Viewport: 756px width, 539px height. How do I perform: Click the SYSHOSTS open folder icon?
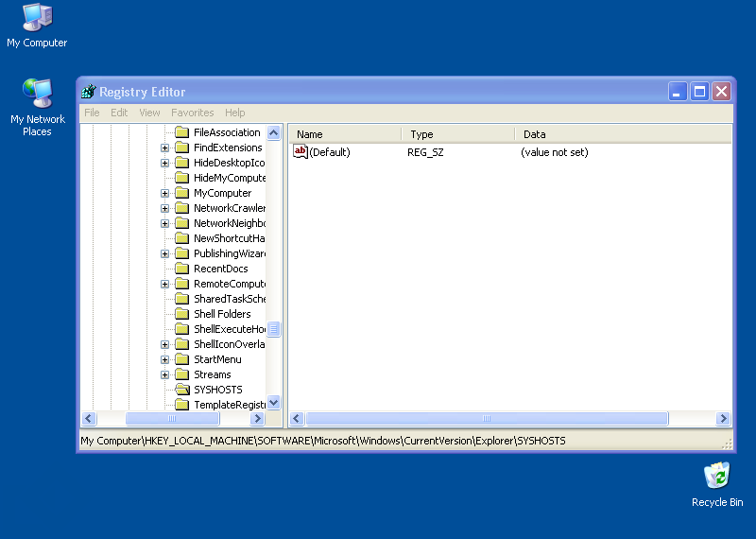(182, 390)
